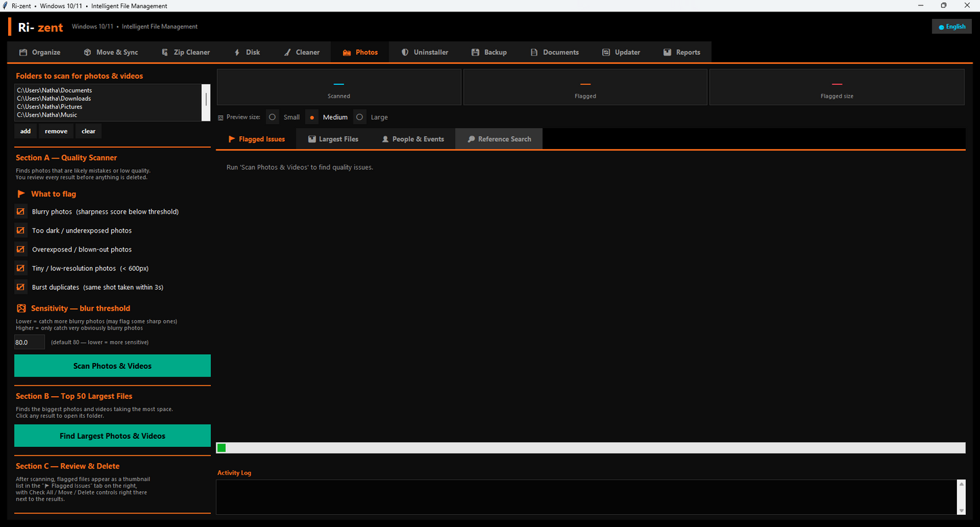Switch to the Largest Files tab
The width and height of the screenshot is (980, 527).
(333, 139)
